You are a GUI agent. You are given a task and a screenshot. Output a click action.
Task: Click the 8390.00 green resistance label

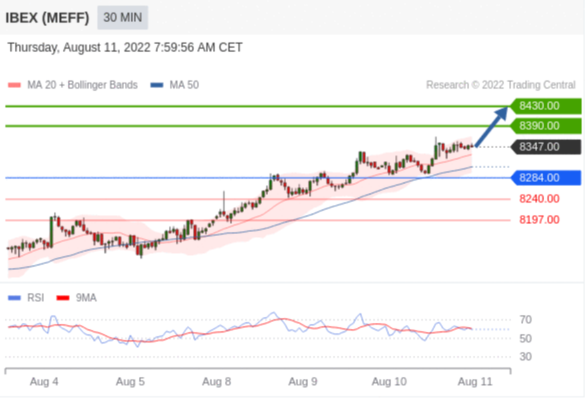[x=546, y=126]
